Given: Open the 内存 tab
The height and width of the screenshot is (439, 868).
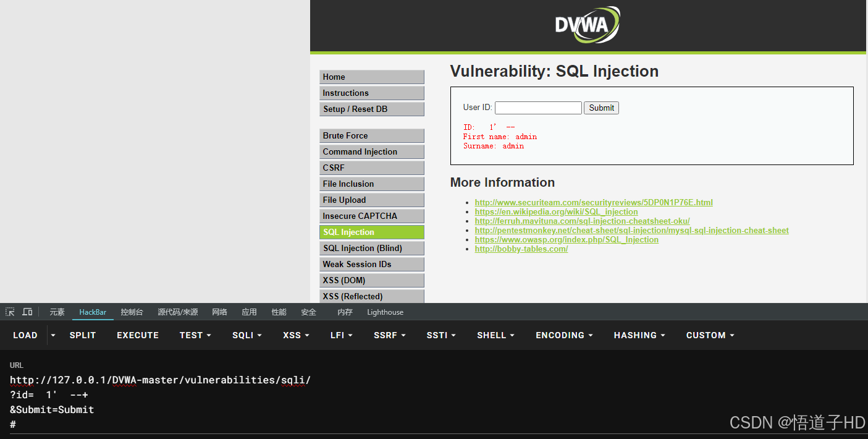Looking at the screenshot, I should 345,312.
